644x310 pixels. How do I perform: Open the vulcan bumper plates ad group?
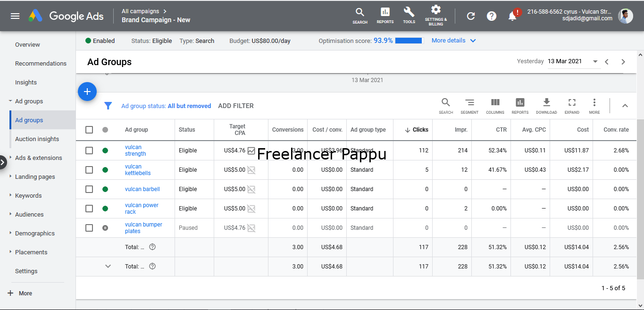[143, 228]
